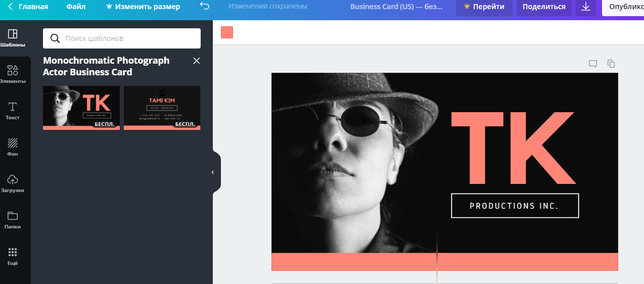Duplicate the page with copy icon

click(611, 64)
